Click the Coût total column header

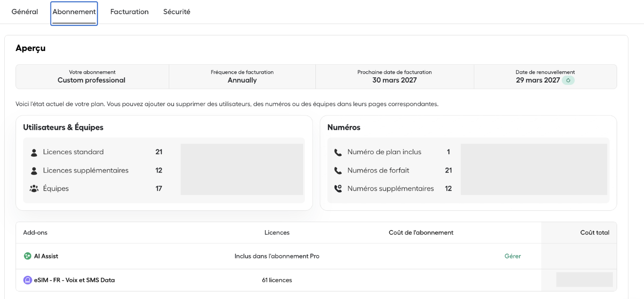pos(594,233)
